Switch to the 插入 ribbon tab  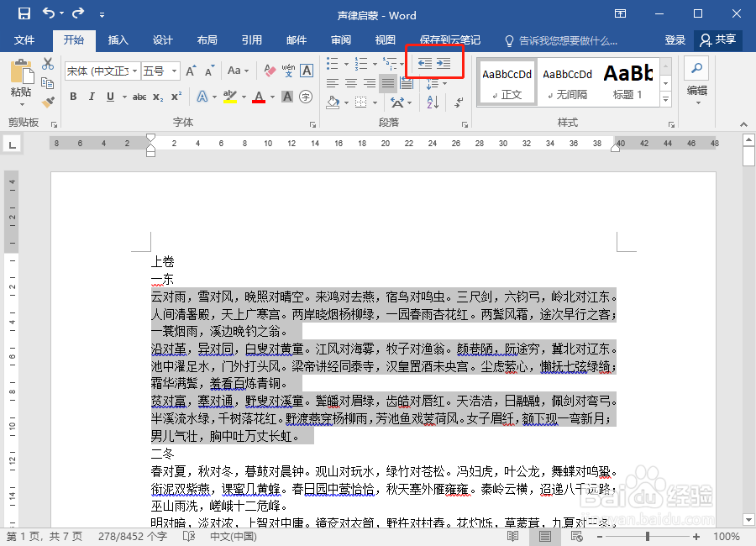(118, 39)
